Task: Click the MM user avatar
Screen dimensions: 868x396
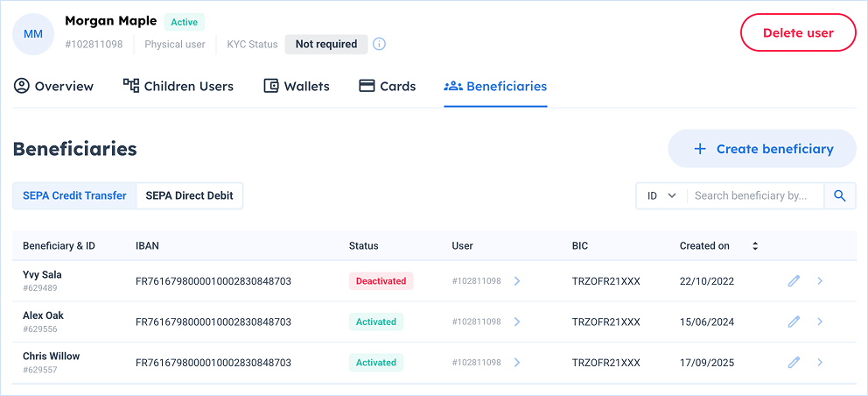Action: click(x=33, y=34)
